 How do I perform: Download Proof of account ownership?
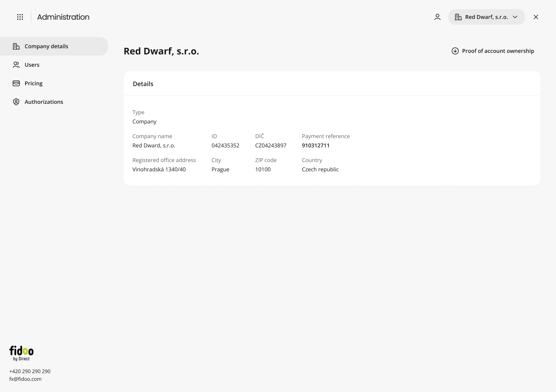tap(493, 51)
